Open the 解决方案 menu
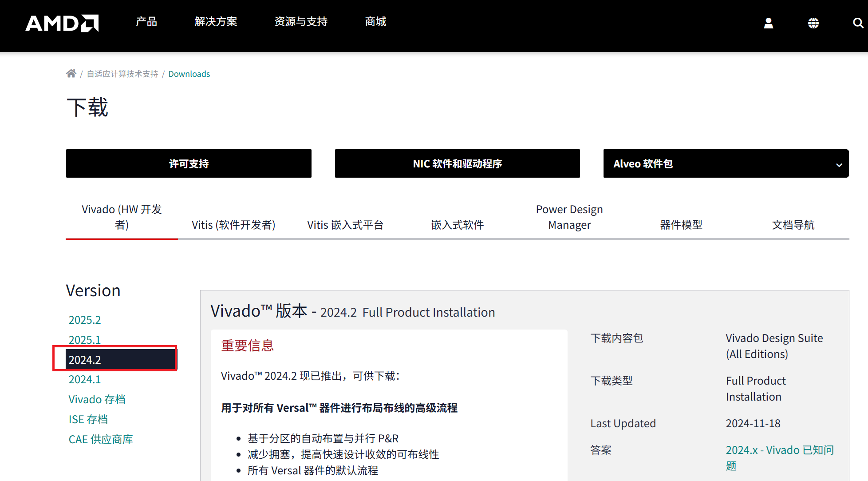The width and height of the screenshot is (868, 481). coord(216,22)
